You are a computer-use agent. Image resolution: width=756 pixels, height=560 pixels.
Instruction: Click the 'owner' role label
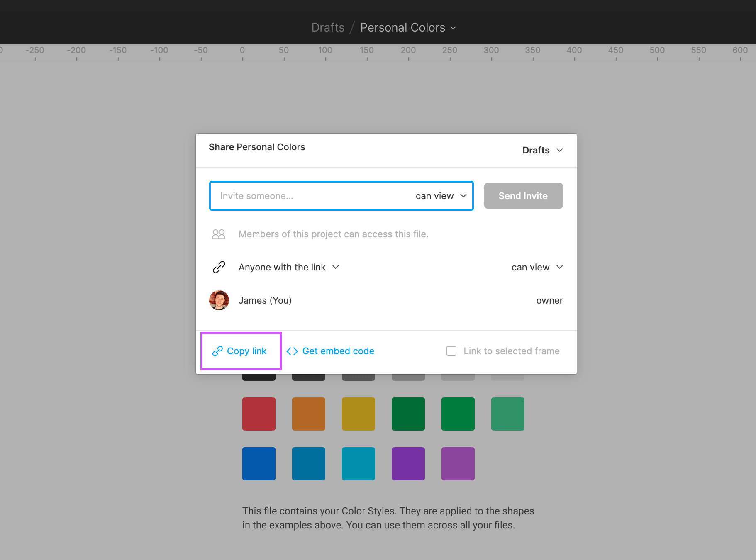(x=549, y=300)
